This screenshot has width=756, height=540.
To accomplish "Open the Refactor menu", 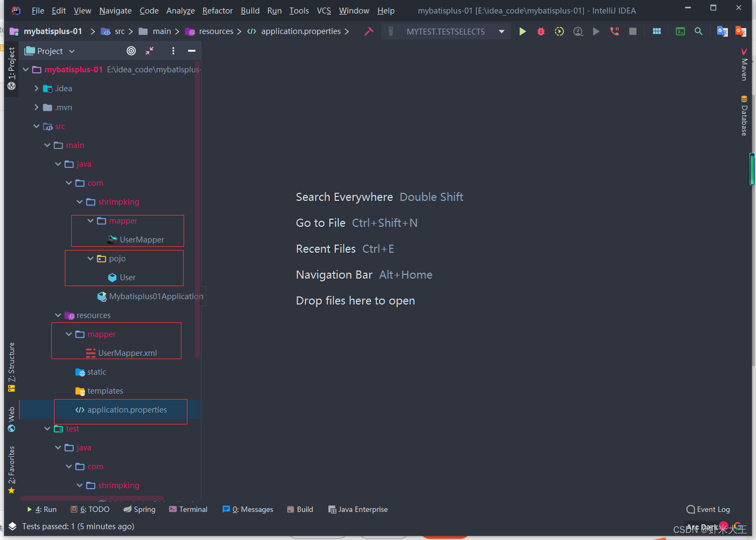I will coord(217,10).
